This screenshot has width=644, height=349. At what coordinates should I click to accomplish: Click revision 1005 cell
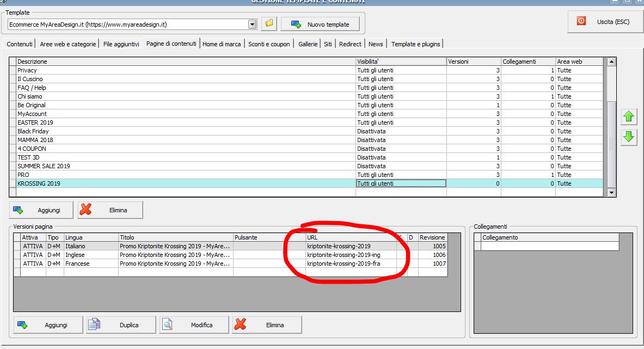coord(432,246)
